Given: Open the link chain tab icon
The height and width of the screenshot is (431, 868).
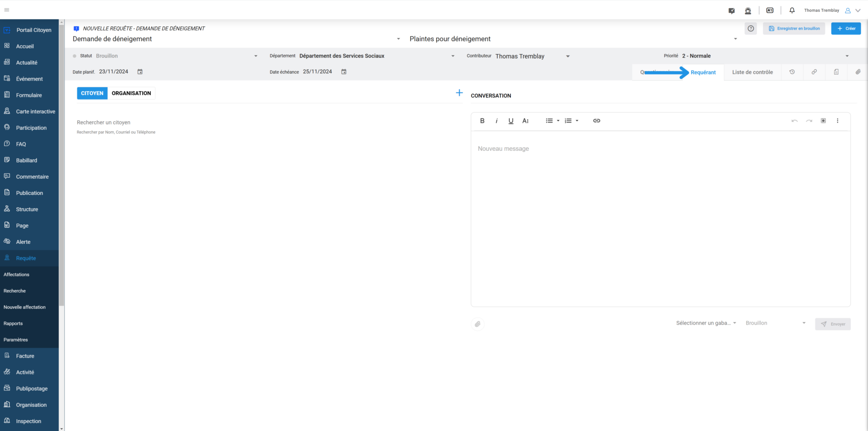Looking at the screenshot, I should [814, 72].
